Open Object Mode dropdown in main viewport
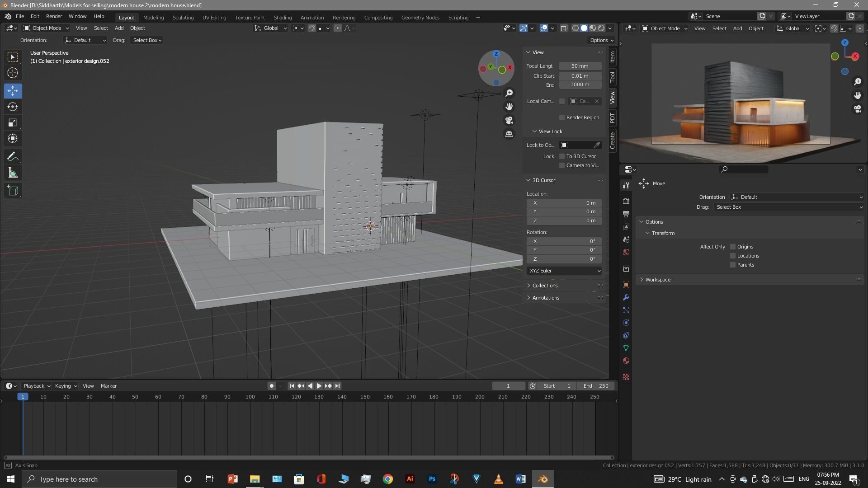Image resolution: width=868 pixels, height=488 pixels. click(x=46, y=28)
